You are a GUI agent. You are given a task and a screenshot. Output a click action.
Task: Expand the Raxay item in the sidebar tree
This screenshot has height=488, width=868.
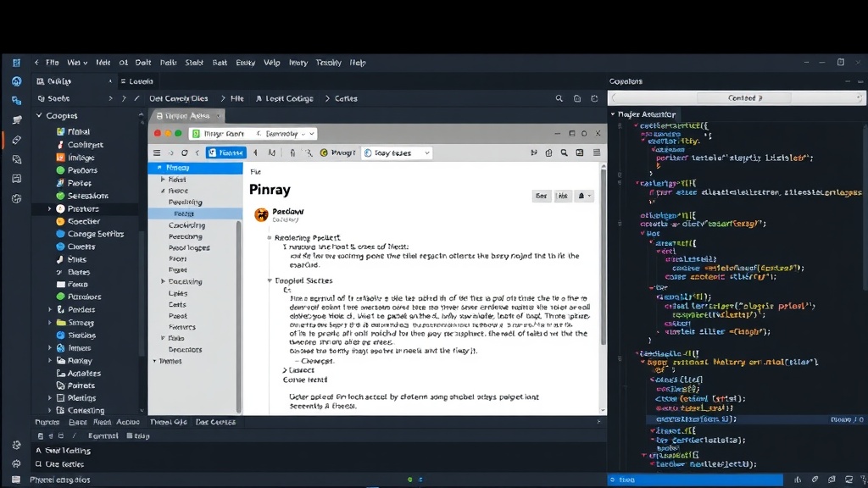click(49, 361)
